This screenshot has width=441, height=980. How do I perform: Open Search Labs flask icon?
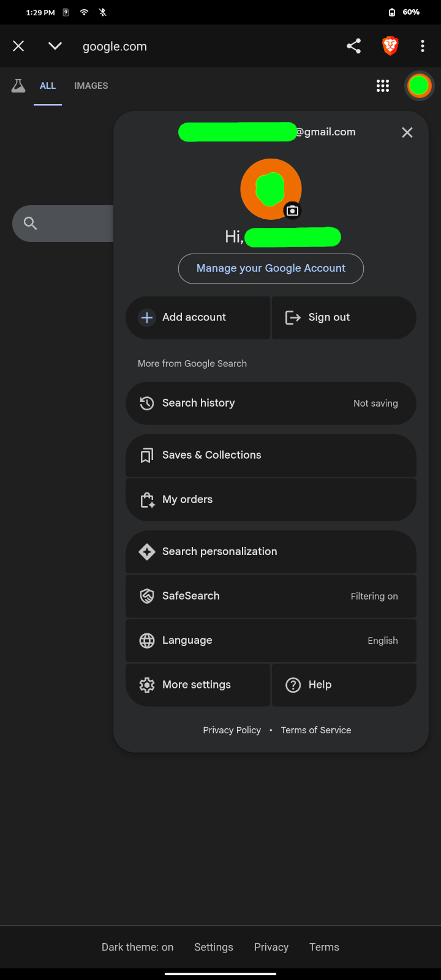coord(18,86)
